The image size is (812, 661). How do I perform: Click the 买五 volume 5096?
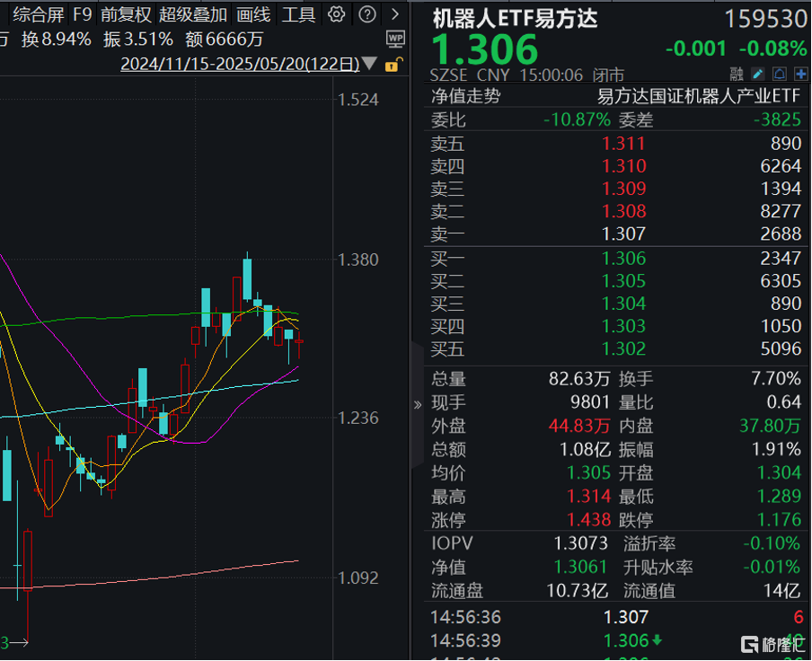coord(781,348)
